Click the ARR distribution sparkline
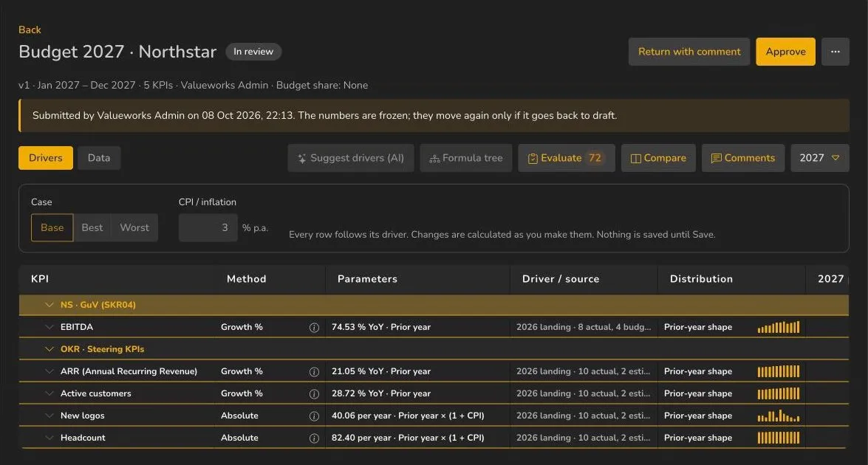Viewport: 868px width, 465px height. pos(779,371)
